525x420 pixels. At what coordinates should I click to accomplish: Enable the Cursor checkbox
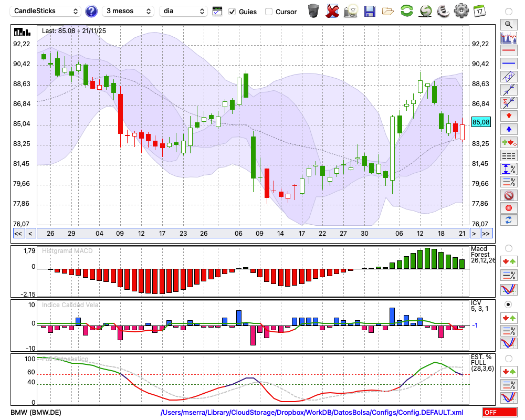269,12
